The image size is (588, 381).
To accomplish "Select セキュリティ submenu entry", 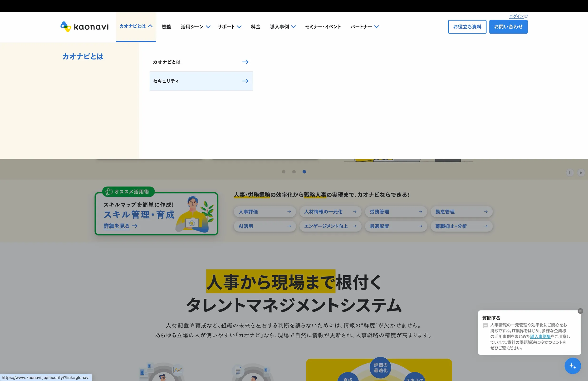I will point(201,81).
